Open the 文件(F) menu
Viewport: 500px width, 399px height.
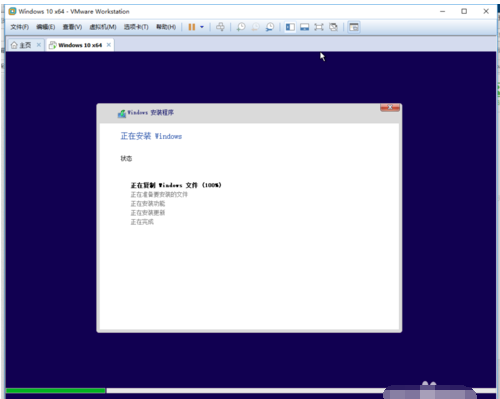point(19,27)
